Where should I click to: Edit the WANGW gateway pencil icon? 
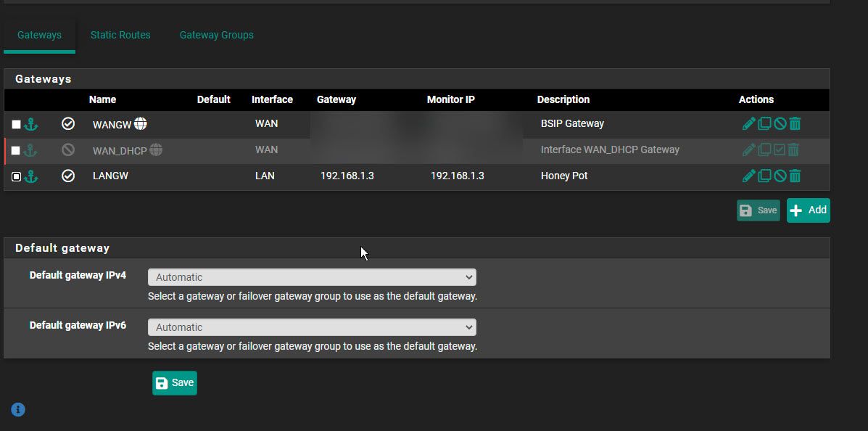pyautogui.click(x=748, y=123)
